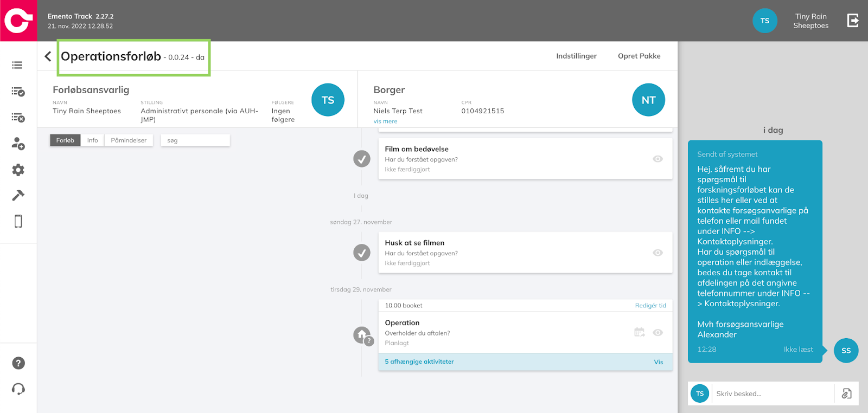Click the mobile phone sidebar icon
This screenshot has width=868, height=413.
coord(18,221)
